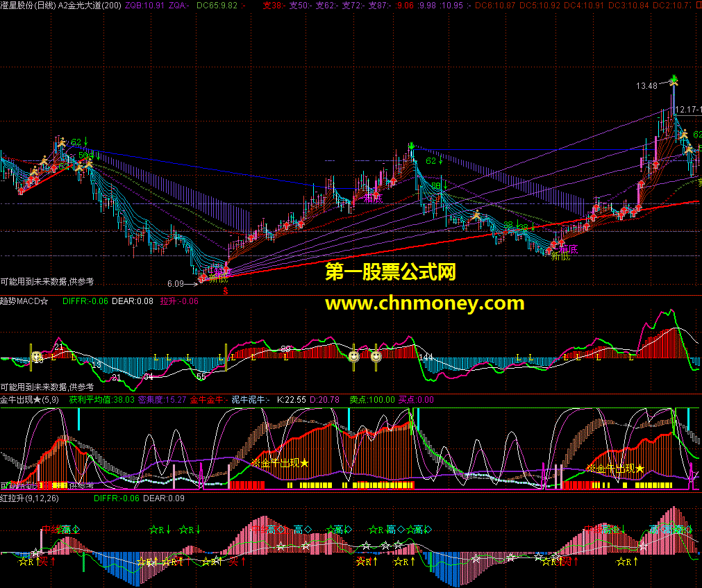The image size is (702, 588).
Task: Click the future-data notice in the main price chart
Action: 47,281
